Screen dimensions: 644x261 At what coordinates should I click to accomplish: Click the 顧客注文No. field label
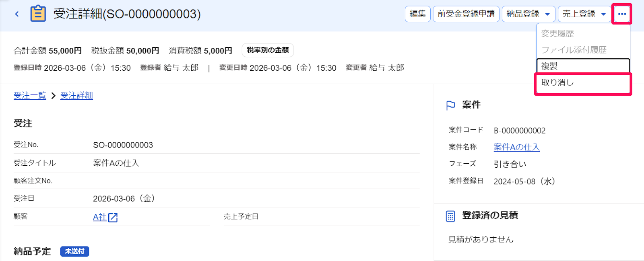[x=33, y=181]
